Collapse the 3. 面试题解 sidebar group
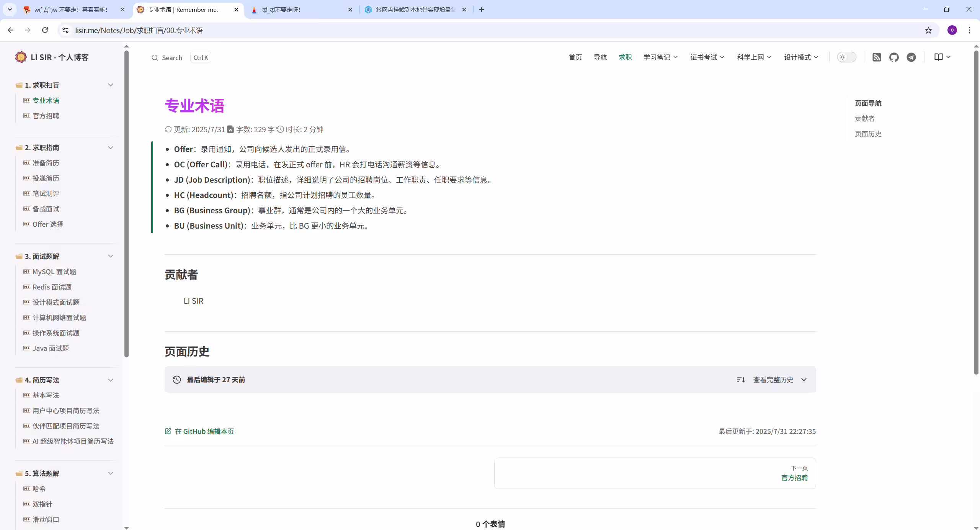Image resolution: width=980 pixels, height=530 pixels. (111, 256)
